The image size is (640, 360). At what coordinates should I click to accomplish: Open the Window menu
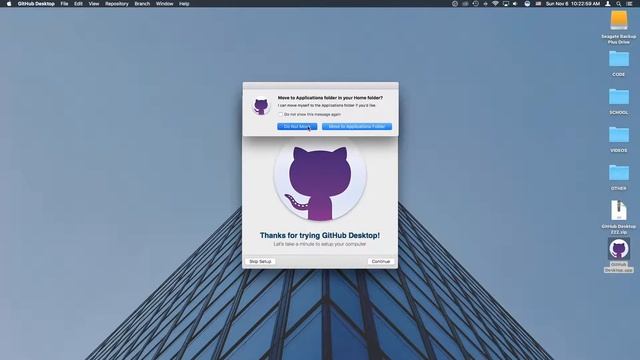[164, 4]
